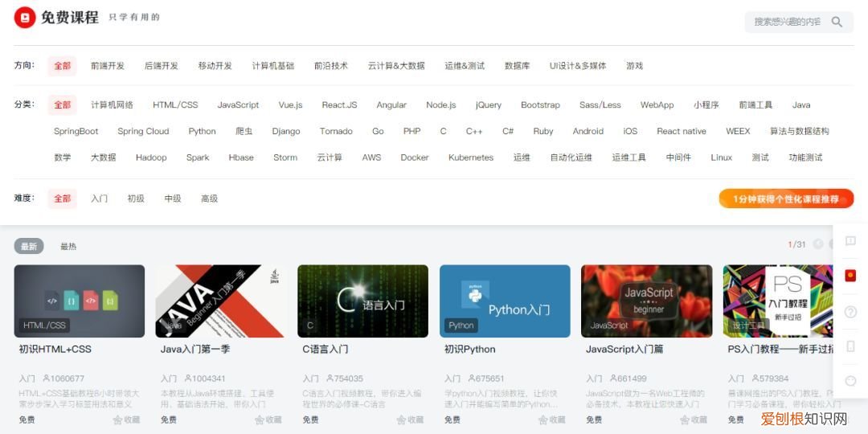Switch to the 最新 sort tab
This screenshot has width=868, height=434.
click(x=29, y=247)
